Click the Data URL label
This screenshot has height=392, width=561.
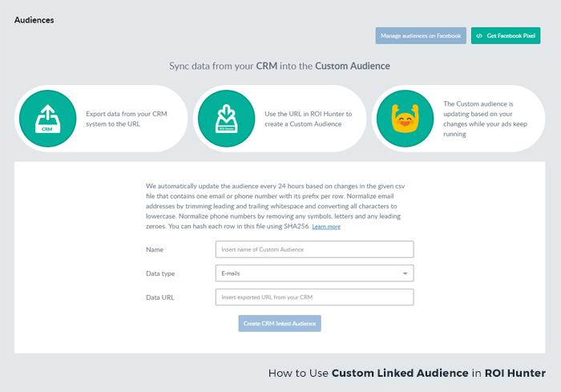[160, 297]
